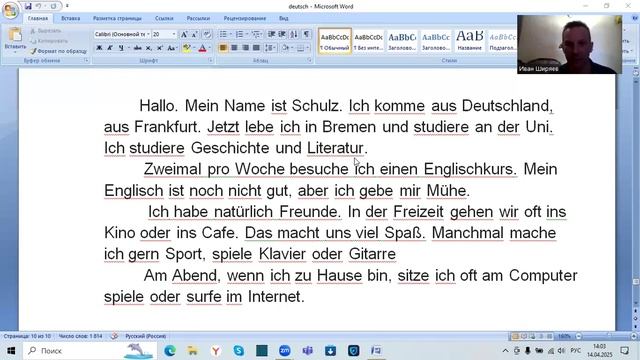This screenshot has height=360, width=640.
Task: Open the bulleted list dropdown
Action: (231, 34)
